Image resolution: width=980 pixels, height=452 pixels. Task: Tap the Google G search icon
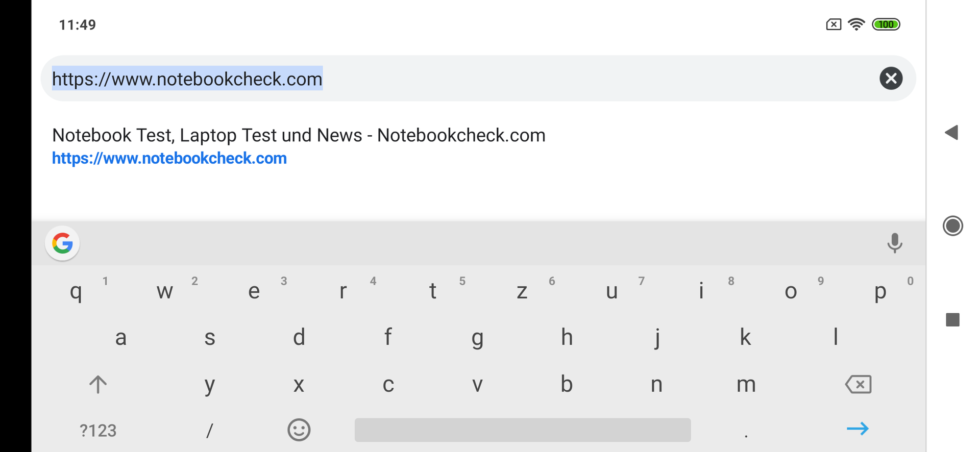63,243
